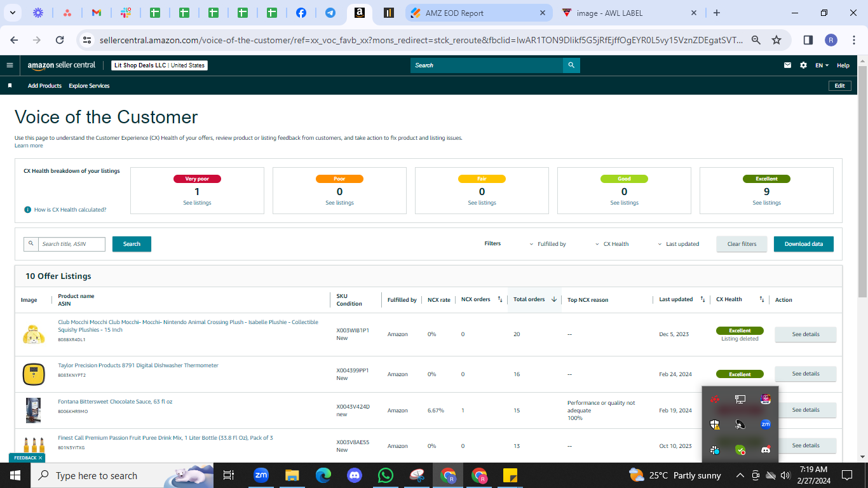Click the Clear filters button
The height and width of the screenshot is (488, 868).
pos(742,244)
